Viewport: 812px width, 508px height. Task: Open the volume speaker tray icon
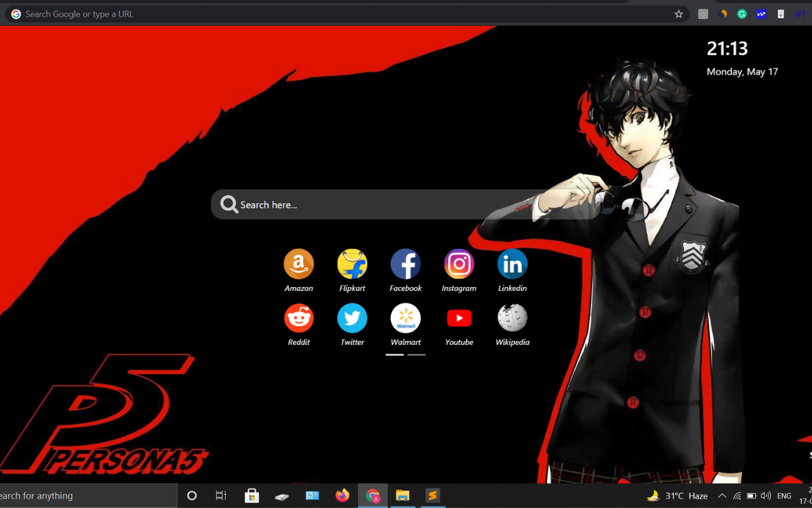pyautogui.click(x=766, y=496)
